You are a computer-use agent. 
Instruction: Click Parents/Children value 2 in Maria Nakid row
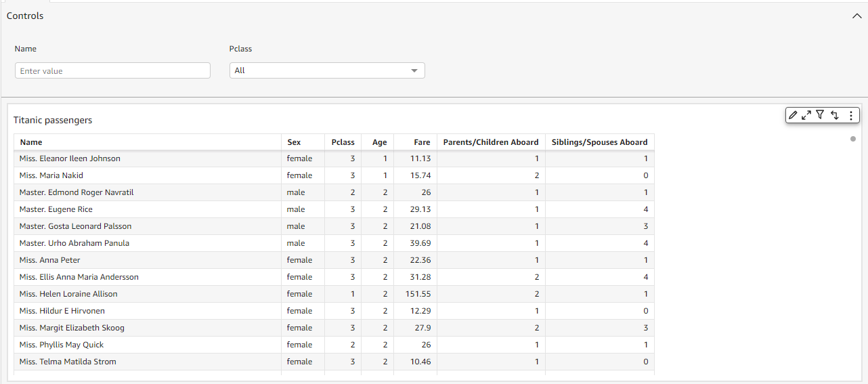click(x=537, y=175)
